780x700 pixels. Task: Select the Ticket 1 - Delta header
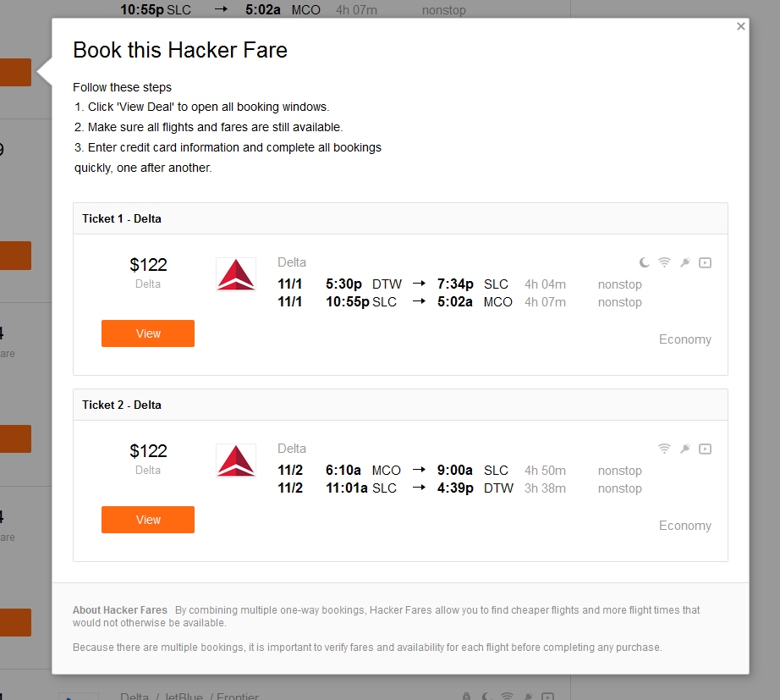pyautogui.click(x=122, y=218)
